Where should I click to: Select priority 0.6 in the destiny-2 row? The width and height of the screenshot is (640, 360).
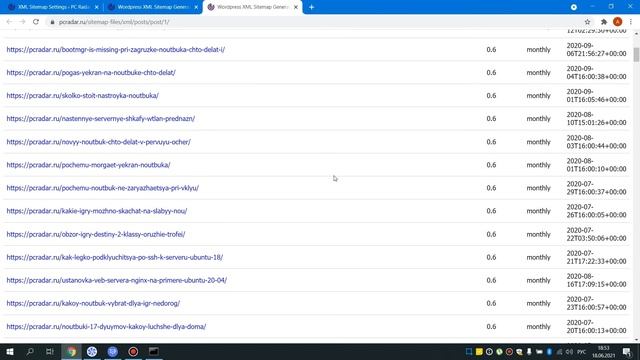491,234
